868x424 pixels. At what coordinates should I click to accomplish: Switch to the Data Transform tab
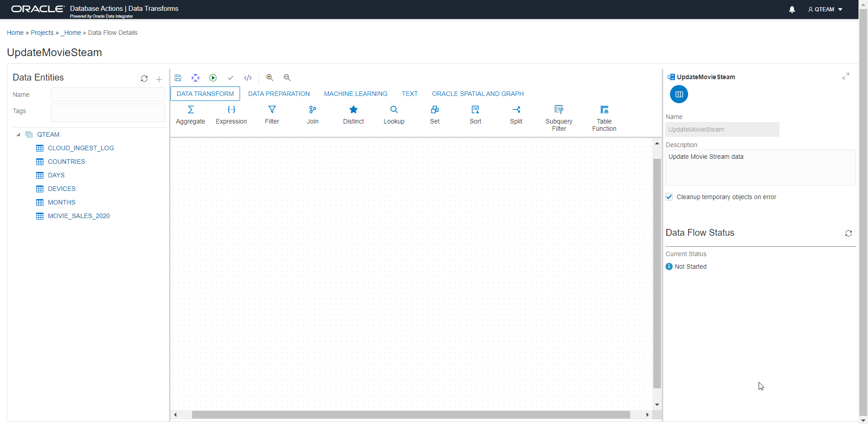click(205, 94)
